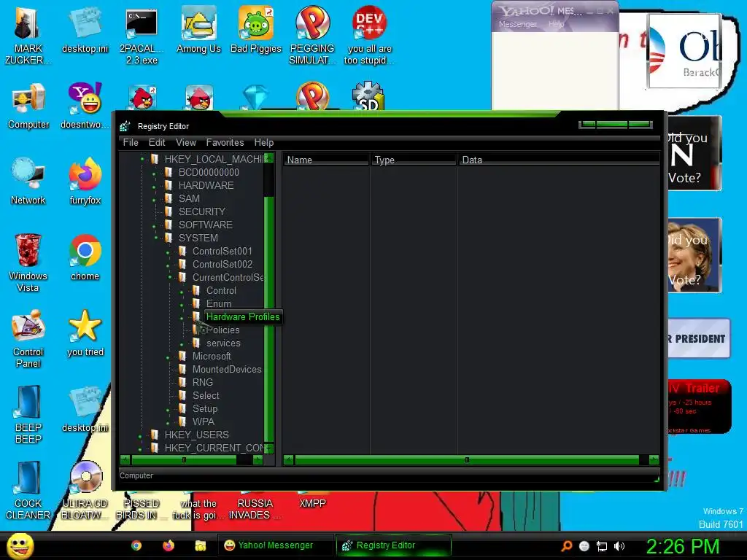This screenshot has height=560, width=747.
Task: Switch to Yahoo! Messenger taskbar button
Action: [x=276, y=545]
